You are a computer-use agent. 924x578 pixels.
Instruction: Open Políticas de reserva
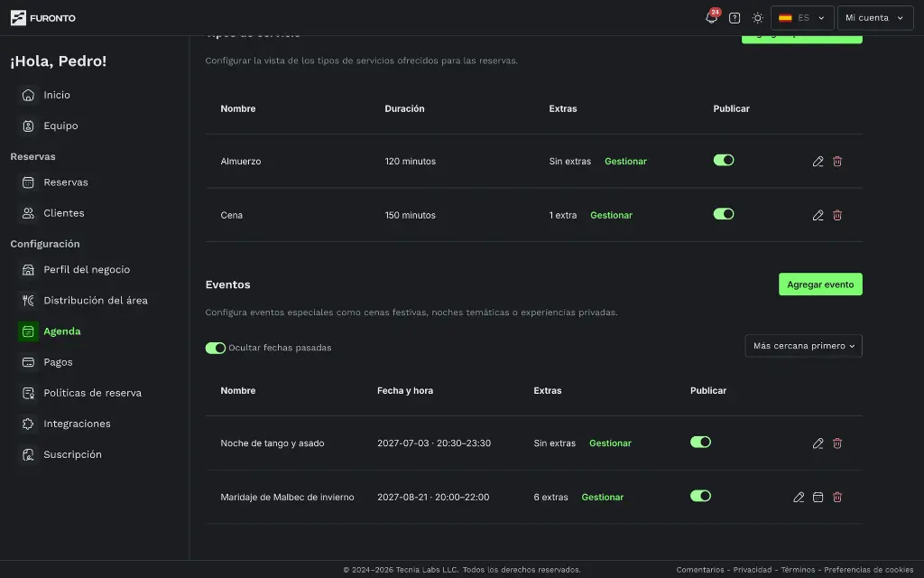tap(93, 393)
